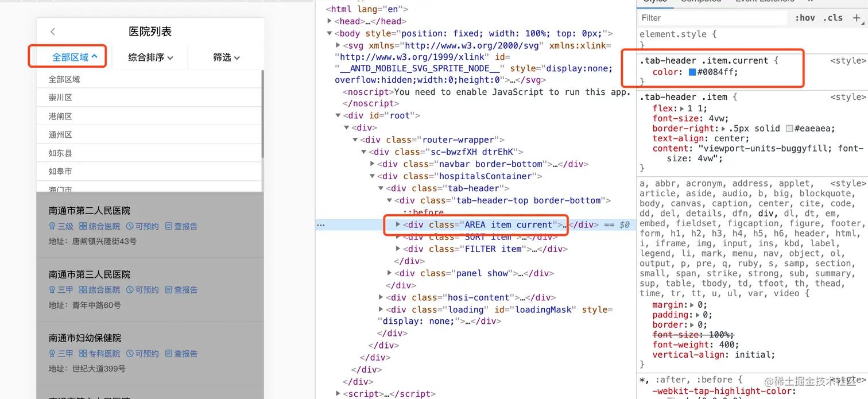Viewport: 868px width, 399px height.
Task: Click the 查报告 tag under 南通市第二人民医院
Action: point(181,226)
